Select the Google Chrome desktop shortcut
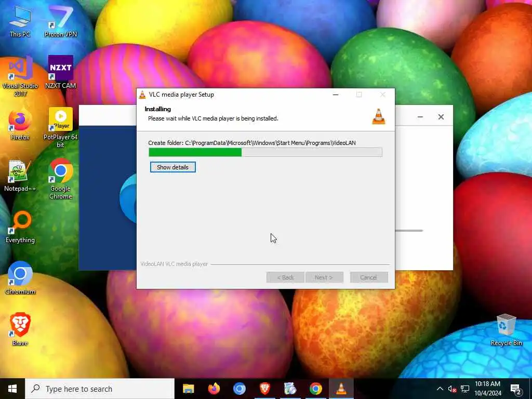This screenshot has height=399, width=532. point(61,179)
